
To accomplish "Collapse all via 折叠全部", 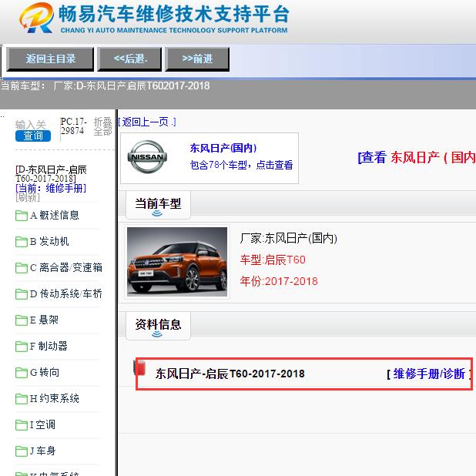I will point(103,126).
